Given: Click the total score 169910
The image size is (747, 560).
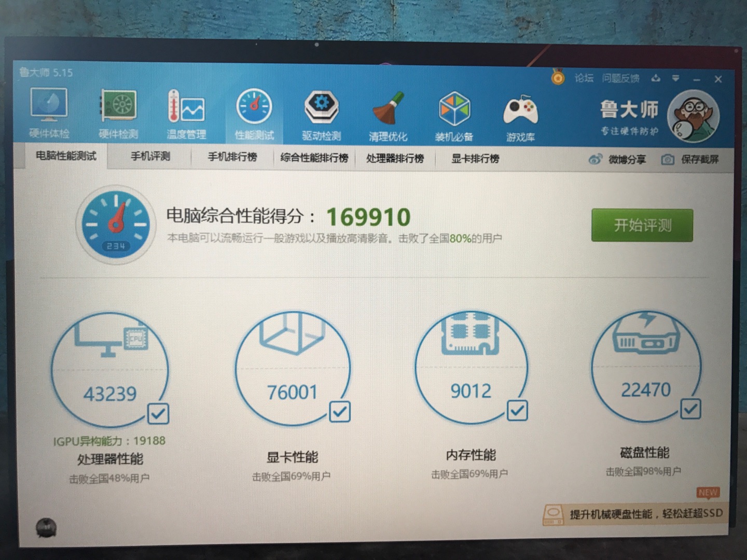Looking at the screenshot, I should tap(368, 217).
